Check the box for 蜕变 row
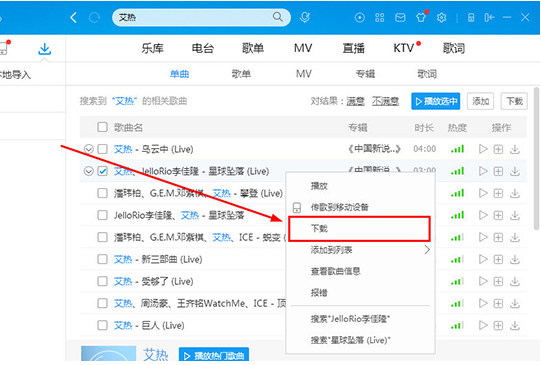This screenshot has height=365, width=541. [102, 237]
